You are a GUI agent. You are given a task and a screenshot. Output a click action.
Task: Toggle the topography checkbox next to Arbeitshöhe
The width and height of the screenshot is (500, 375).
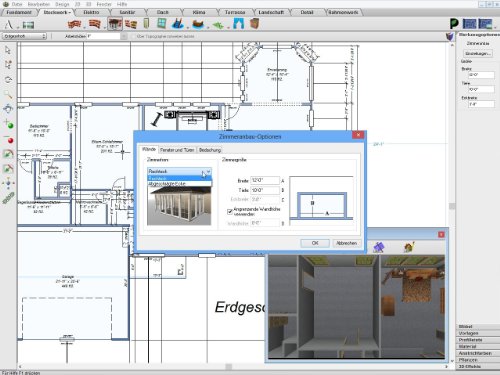coord(134,36)
